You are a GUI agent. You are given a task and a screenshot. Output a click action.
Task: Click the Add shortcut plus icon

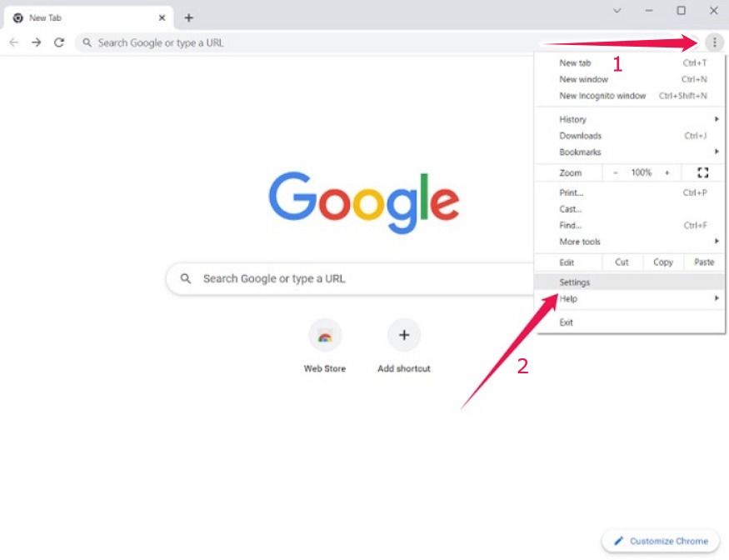click(404, 335)
